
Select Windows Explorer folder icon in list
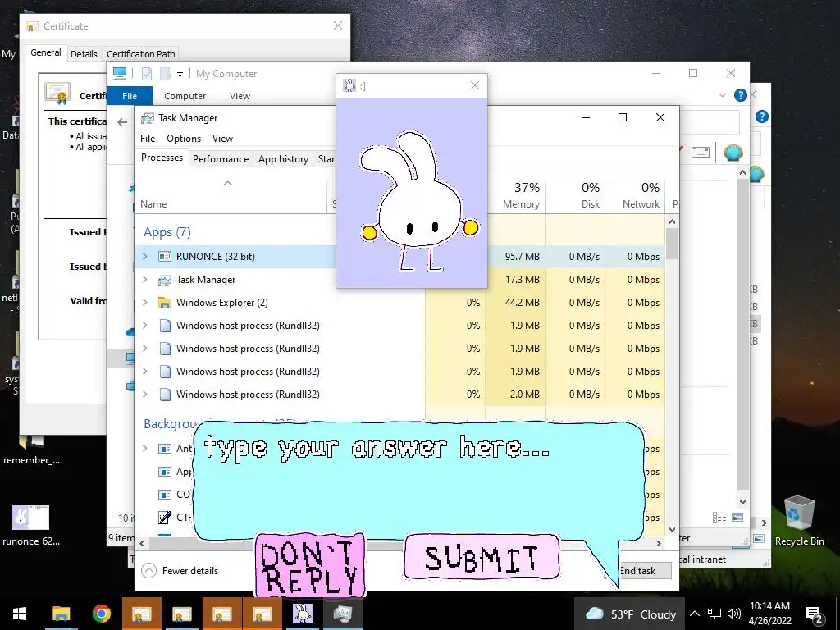pyautogui.click(x=165, y=303)
